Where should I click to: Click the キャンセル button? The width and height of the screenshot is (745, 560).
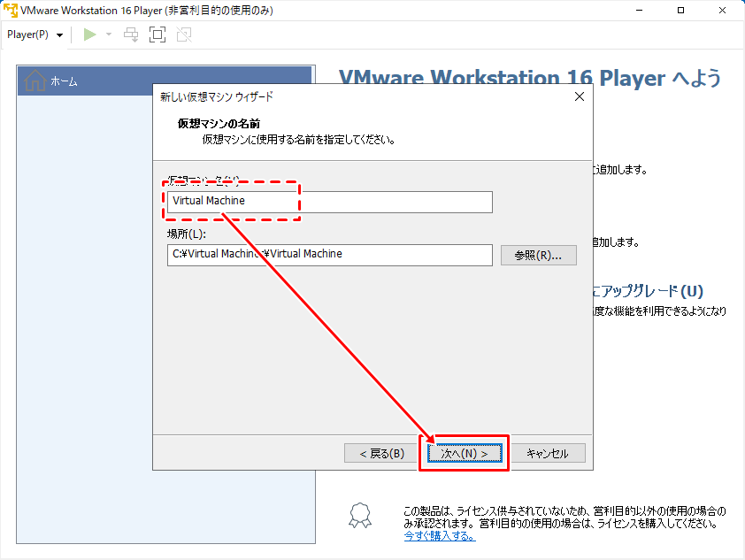pyautogui.click(x=548, y=454)
